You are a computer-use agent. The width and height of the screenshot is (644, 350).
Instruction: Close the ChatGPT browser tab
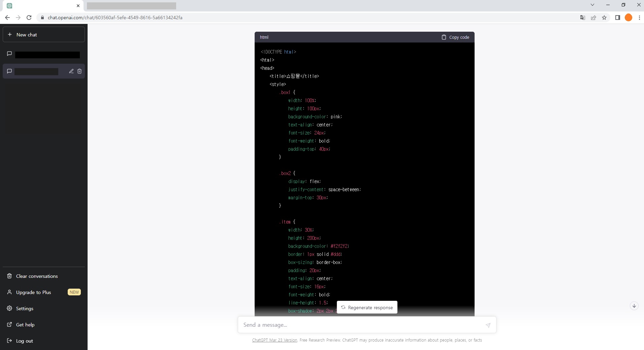tap(78, 6)
